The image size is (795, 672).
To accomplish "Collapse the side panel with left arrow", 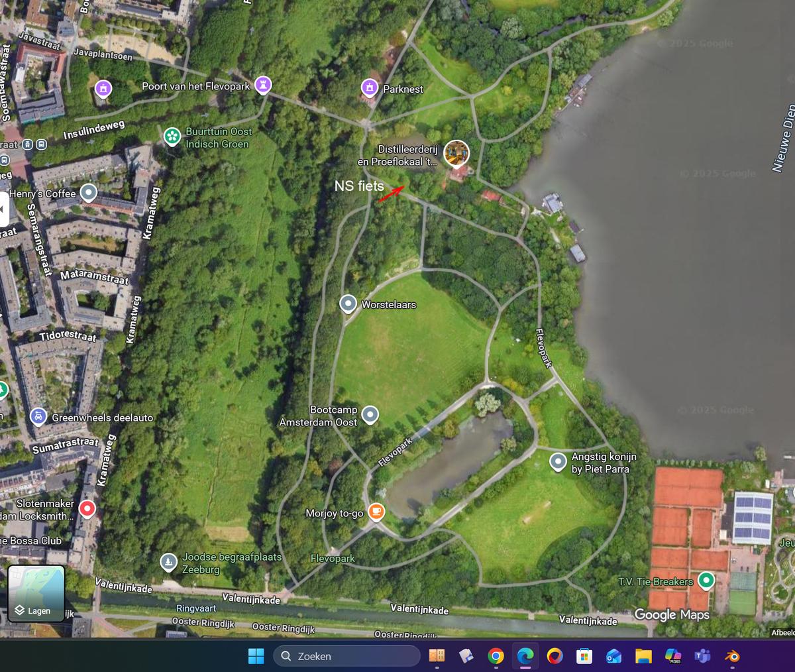I will [x=3, y=209].
